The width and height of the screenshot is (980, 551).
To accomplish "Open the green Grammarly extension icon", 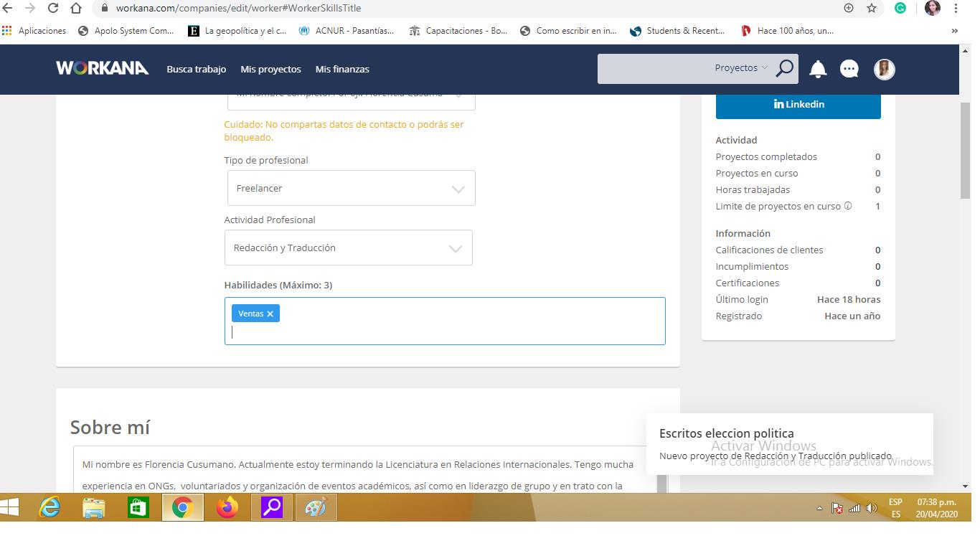I will (900, 8).
